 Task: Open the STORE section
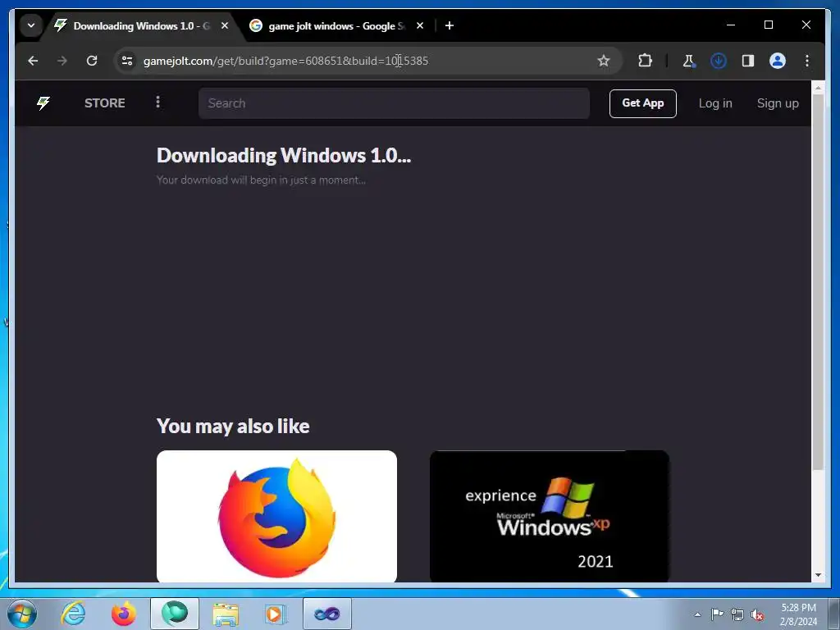(104, 103)
